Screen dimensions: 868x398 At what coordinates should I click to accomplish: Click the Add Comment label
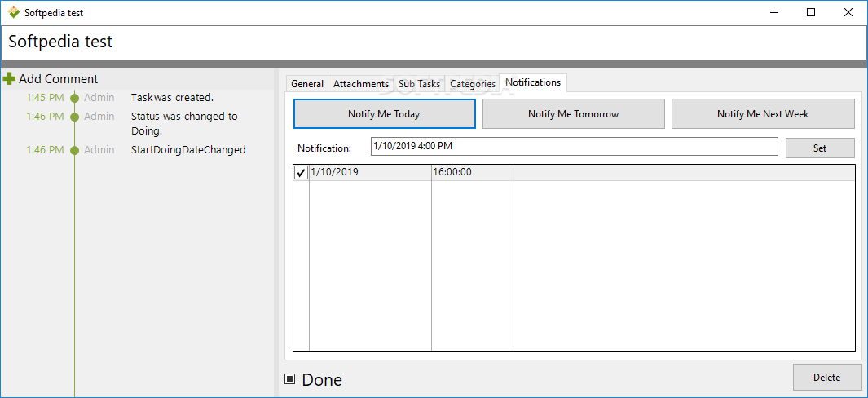[58, 79]
